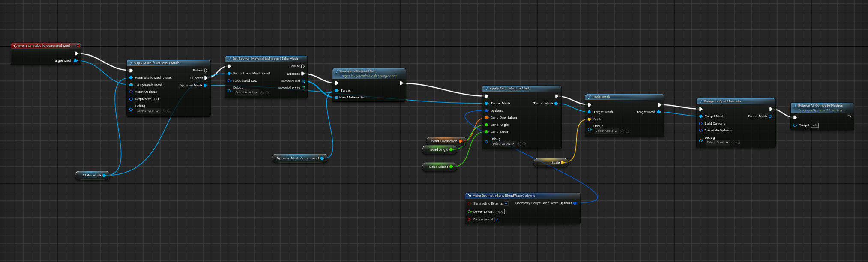This screenshot has height=262, width=868.
Task: Click the Lower Extent value field
Action: point(500,211)
